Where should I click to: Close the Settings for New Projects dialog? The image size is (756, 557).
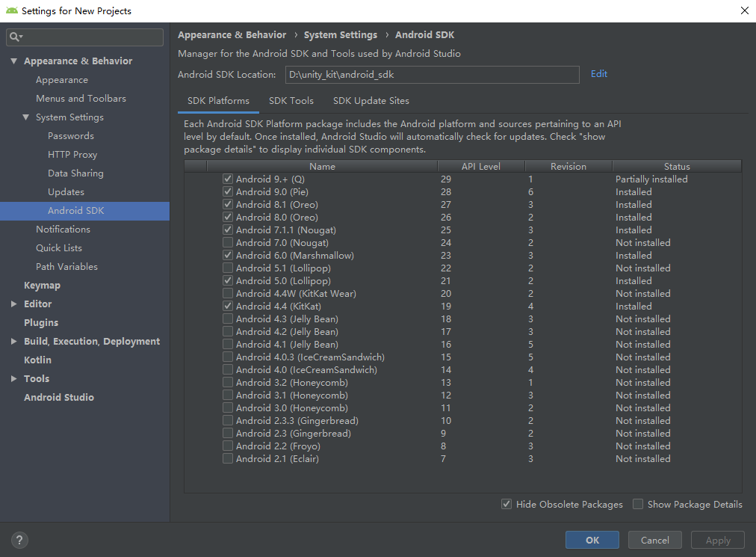pyautogui.click(x=745, y=10)
